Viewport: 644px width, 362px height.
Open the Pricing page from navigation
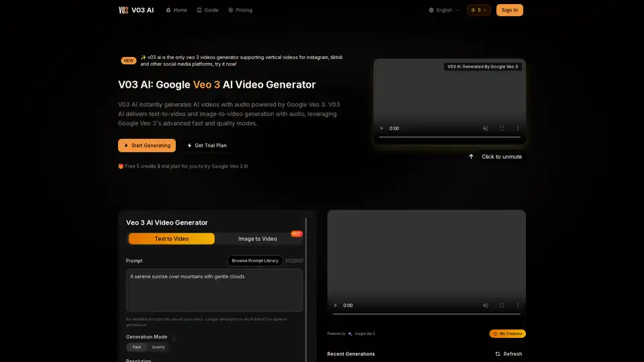click(240, 10)
